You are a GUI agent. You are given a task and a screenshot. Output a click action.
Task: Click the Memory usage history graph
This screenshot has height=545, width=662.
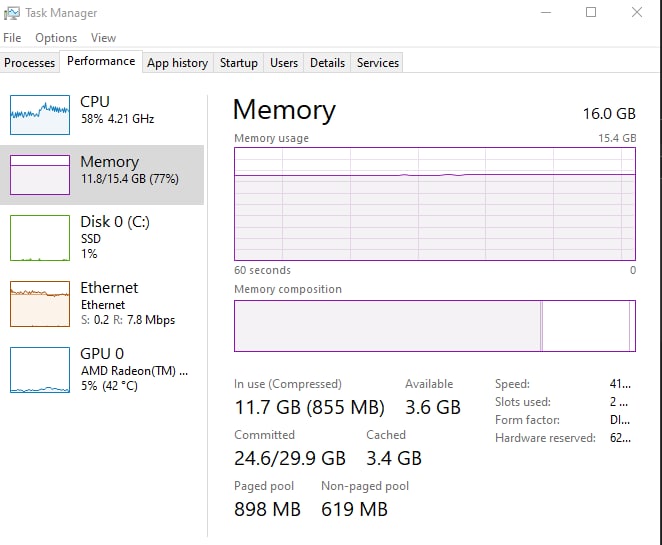point(435,204)
